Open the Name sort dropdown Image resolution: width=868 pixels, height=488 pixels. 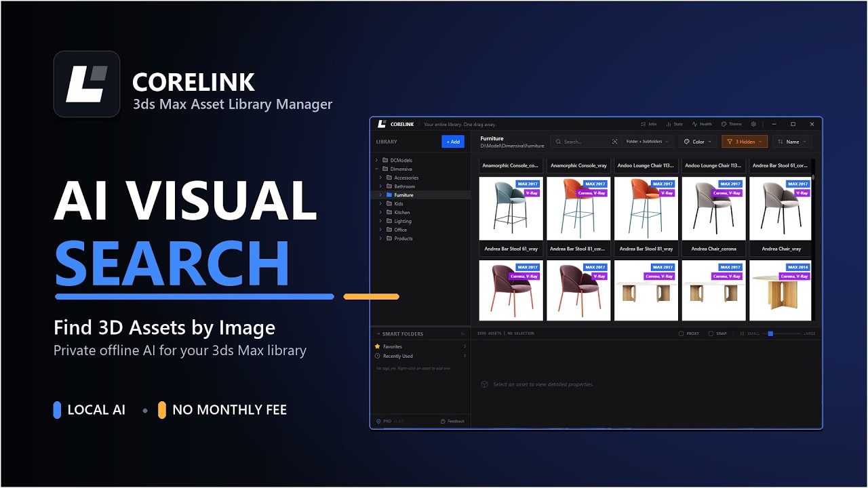point(791,142)
